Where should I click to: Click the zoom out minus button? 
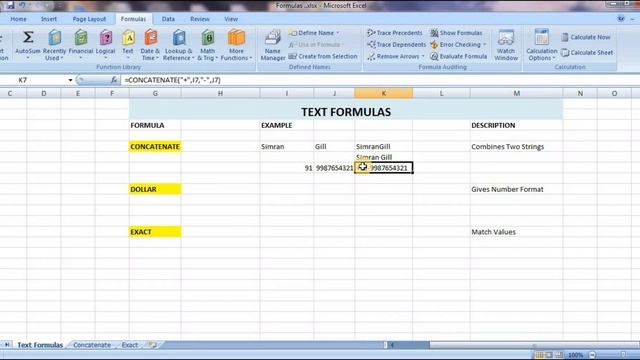(592, 355)
